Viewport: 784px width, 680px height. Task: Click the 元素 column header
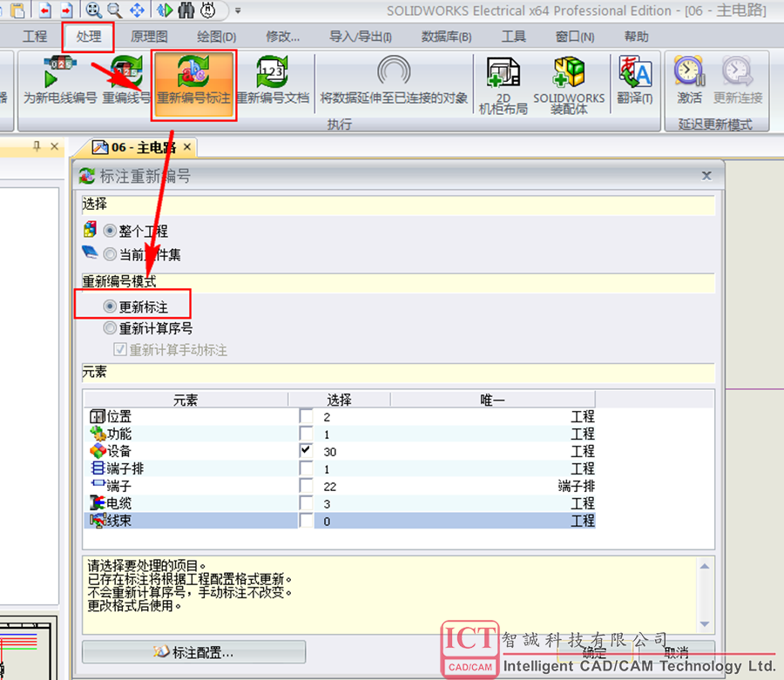point(186,400)
